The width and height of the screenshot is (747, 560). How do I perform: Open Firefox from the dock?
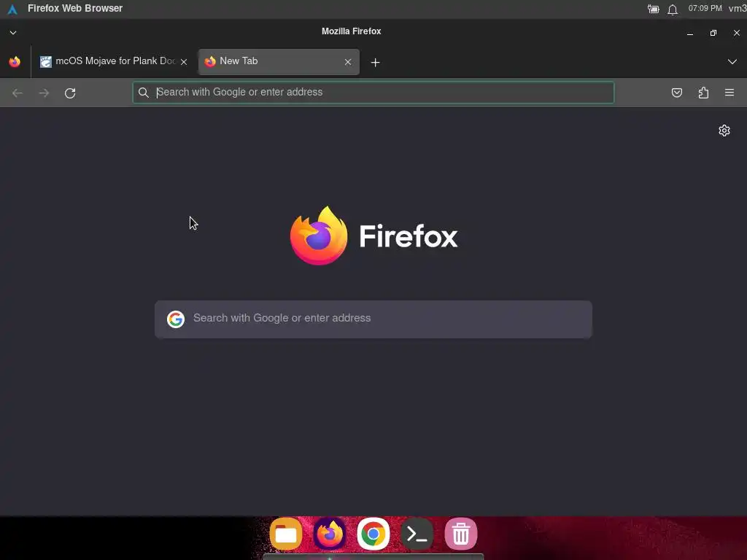click(x=330, y=534)
